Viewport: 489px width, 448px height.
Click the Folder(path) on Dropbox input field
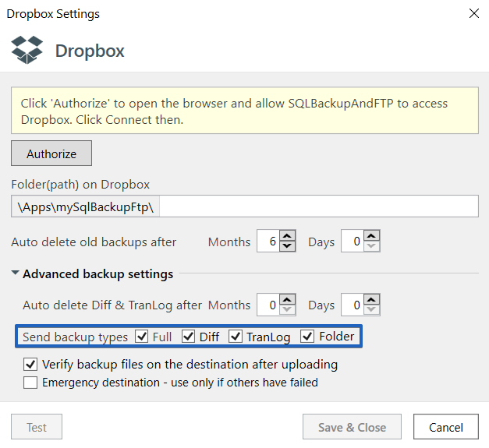(319, 206)
